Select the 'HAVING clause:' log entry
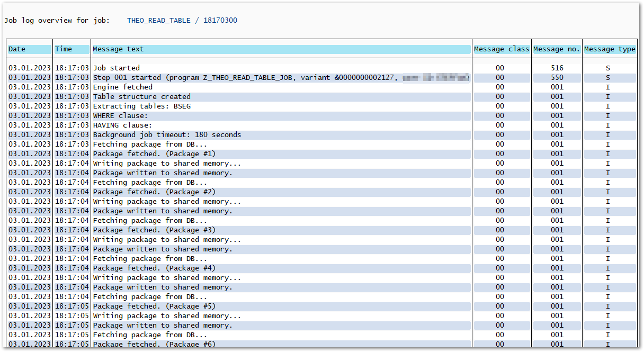 tap(123, 125)
